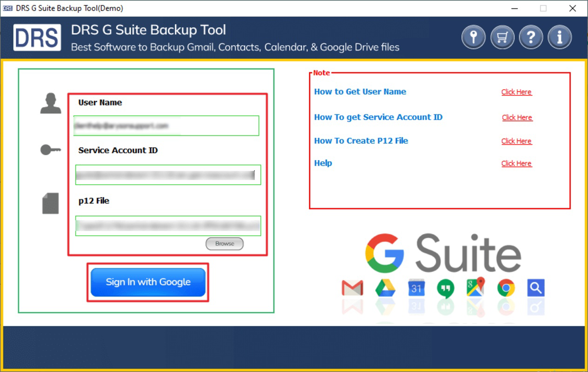Click the 'DRS G Suite Backup Tool' header title
588x372 pixels.
[x=148, y=30]
